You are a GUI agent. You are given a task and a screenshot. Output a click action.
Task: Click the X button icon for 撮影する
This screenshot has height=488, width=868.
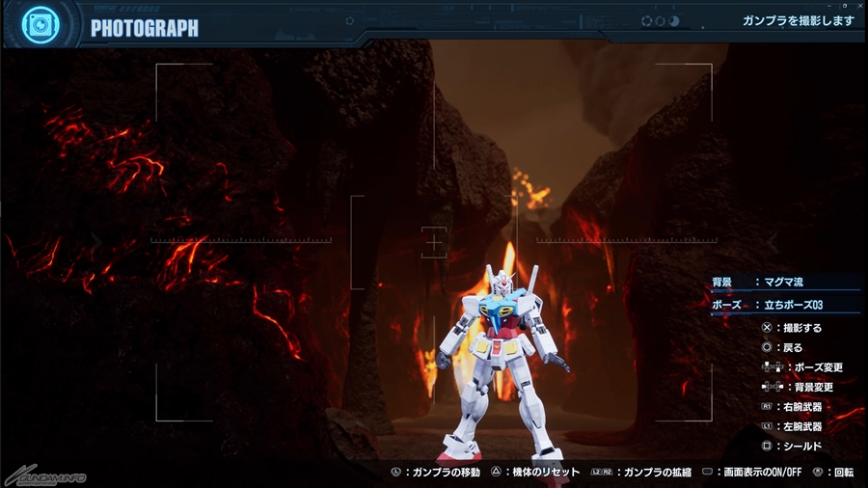pyautogui.click(x=767, y=328)
